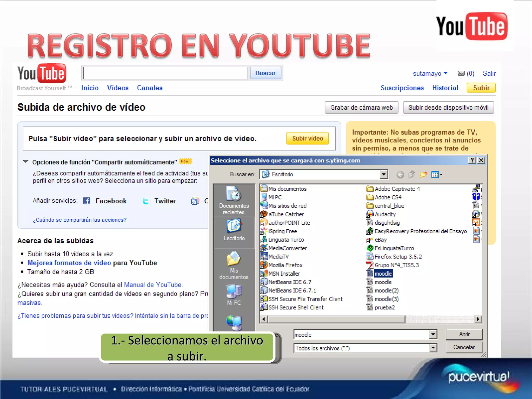Select Firefox Setup 3.5.2 file

(394, 257)
